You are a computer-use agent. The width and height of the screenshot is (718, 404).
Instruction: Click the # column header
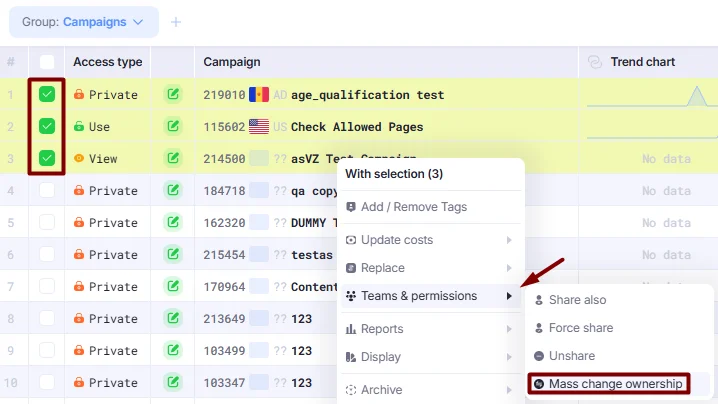tap(11, 62)
